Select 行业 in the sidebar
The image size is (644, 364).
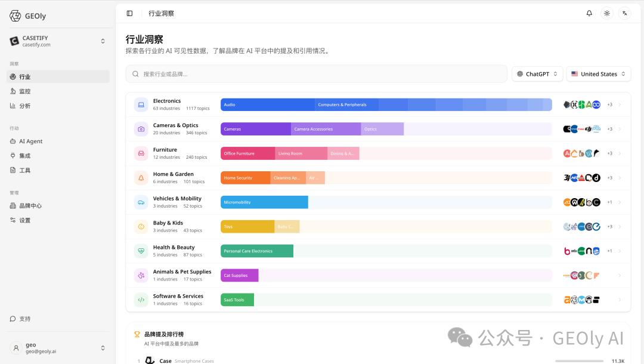[58, 76]
